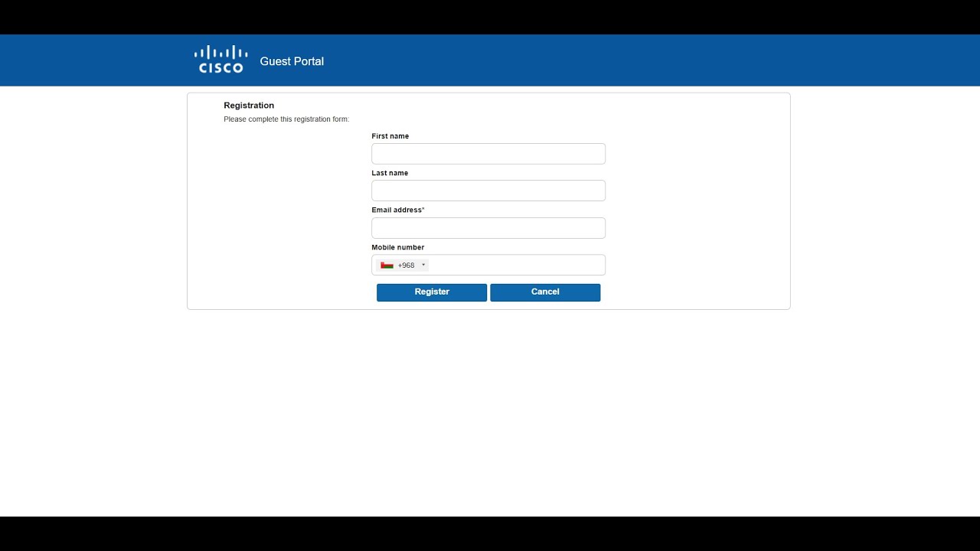Click the Last name label
980x551 pixels.
[390, 173]
